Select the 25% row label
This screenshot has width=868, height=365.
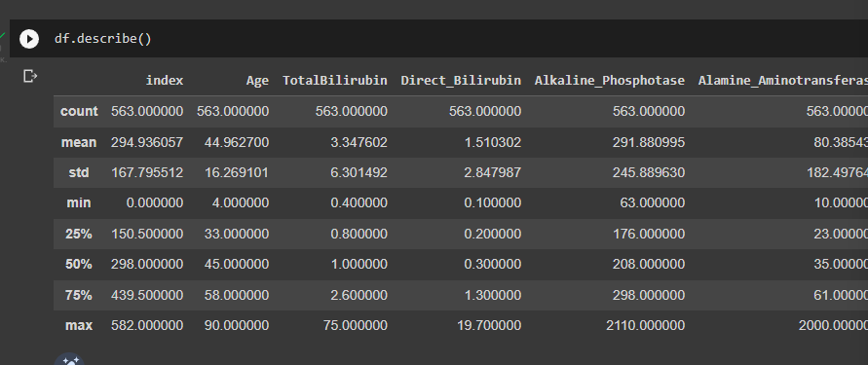pyautogui.click(x=79, y=234)
